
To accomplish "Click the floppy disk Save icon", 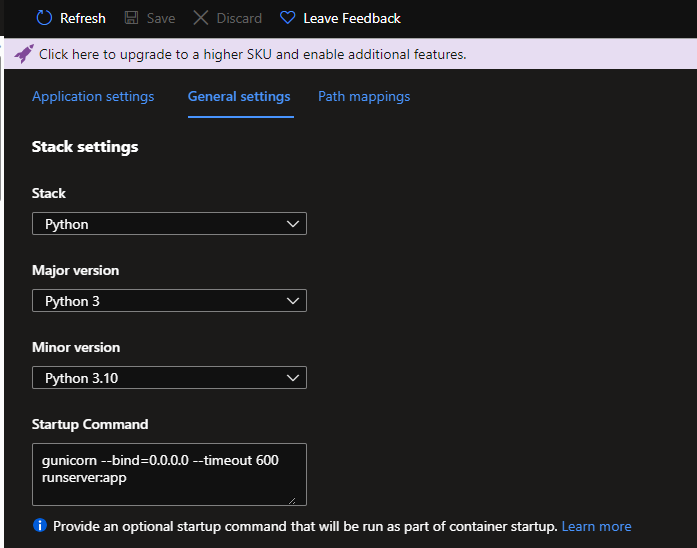I will pos(131,18).
